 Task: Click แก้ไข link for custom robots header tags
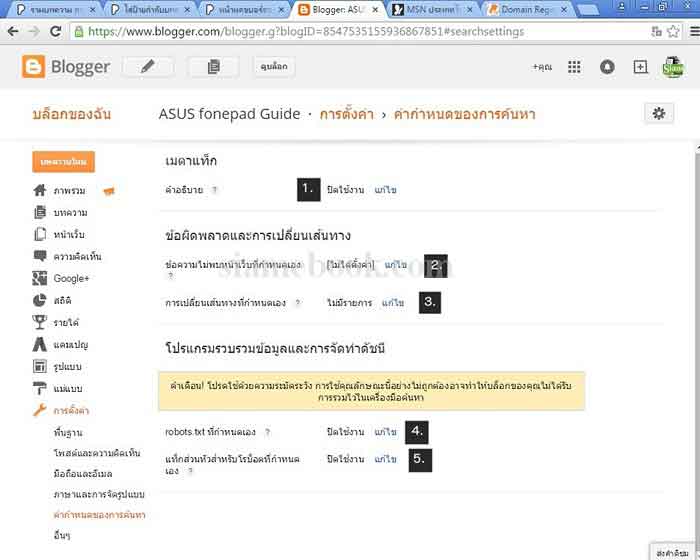385,459
